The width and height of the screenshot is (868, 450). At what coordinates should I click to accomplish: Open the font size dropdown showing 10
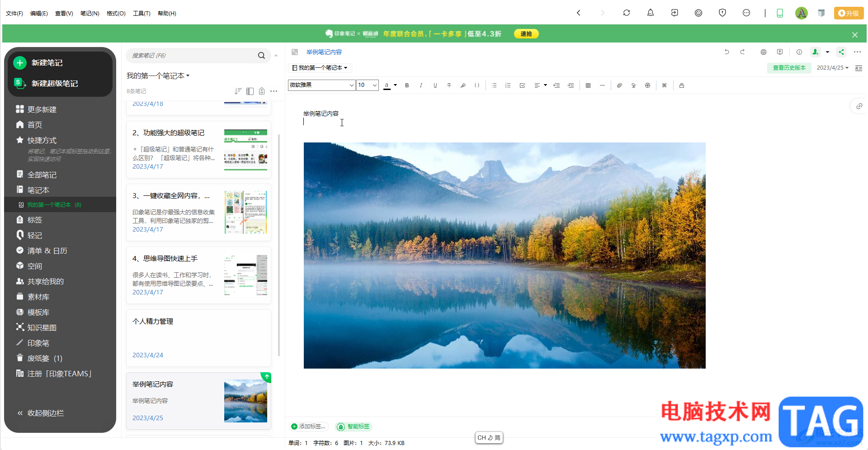[x=368, y=85]
